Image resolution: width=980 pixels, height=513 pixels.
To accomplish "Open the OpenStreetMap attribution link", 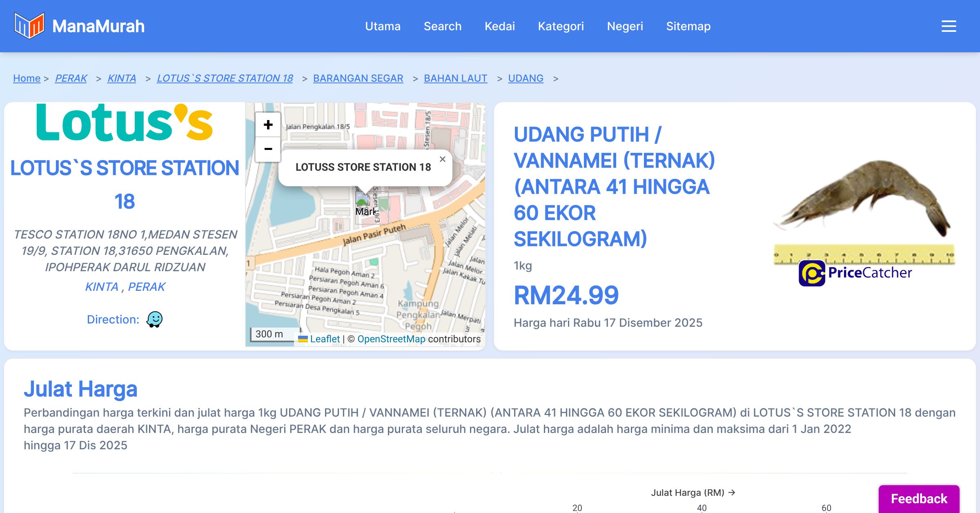I will pyautogui.click(x=391, y=339).
